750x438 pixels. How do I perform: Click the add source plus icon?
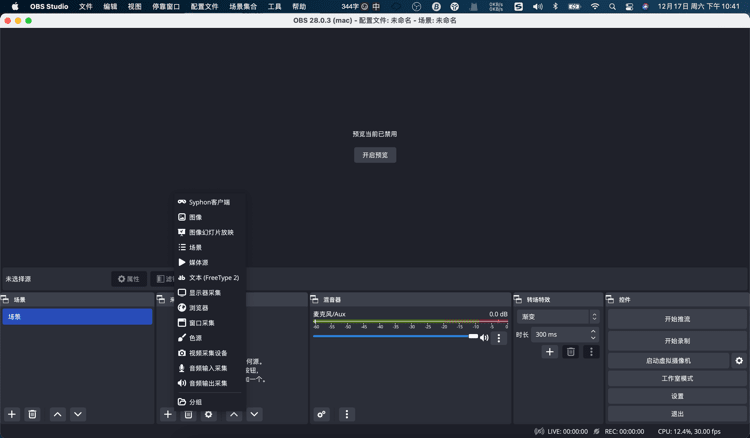click(x=168, y=414)
